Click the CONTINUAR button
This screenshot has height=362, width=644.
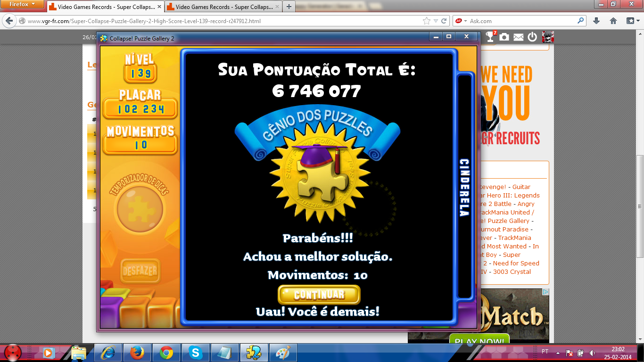(x=319, y=295)
